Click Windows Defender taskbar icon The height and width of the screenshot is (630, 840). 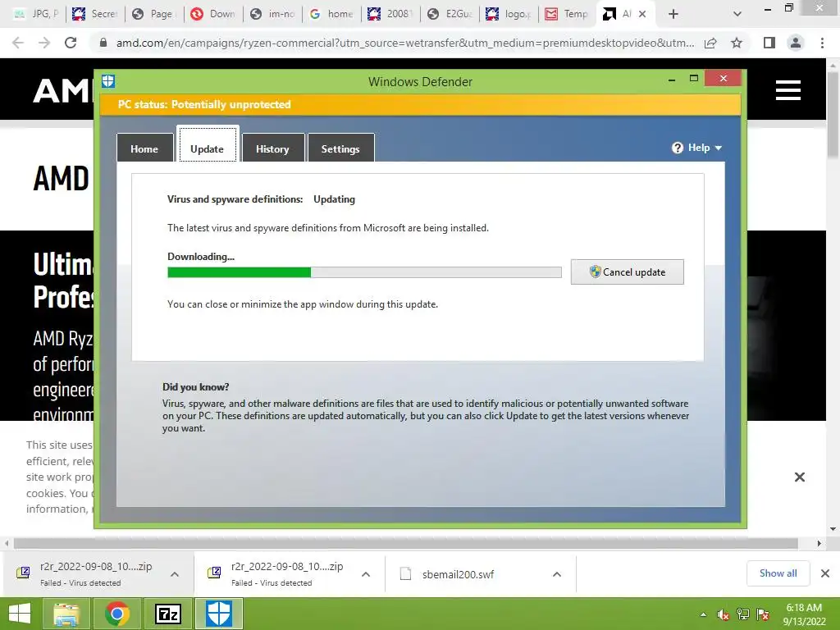coord(219,614)
